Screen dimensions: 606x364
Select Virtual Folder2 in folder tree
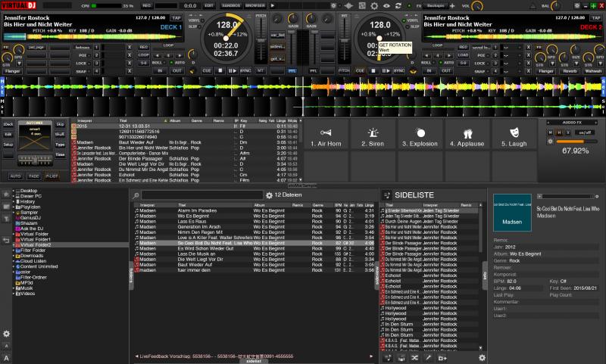click(35, 244)
